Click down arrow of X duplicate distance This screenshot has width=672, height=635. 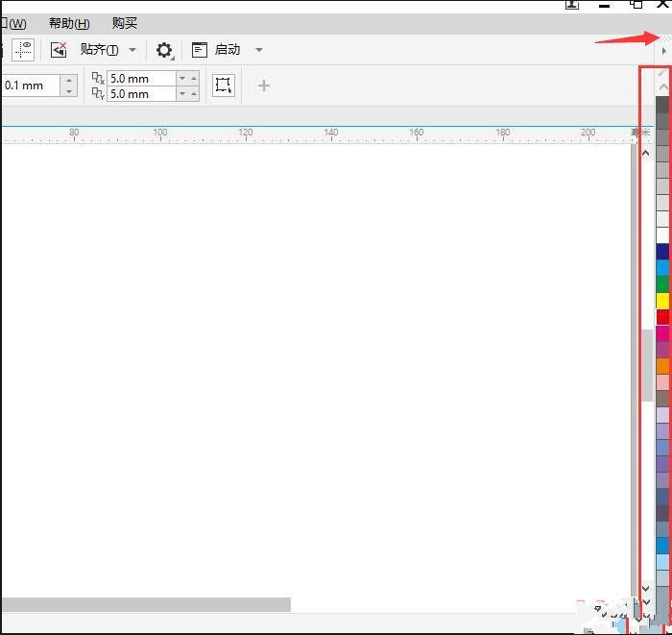182,79
